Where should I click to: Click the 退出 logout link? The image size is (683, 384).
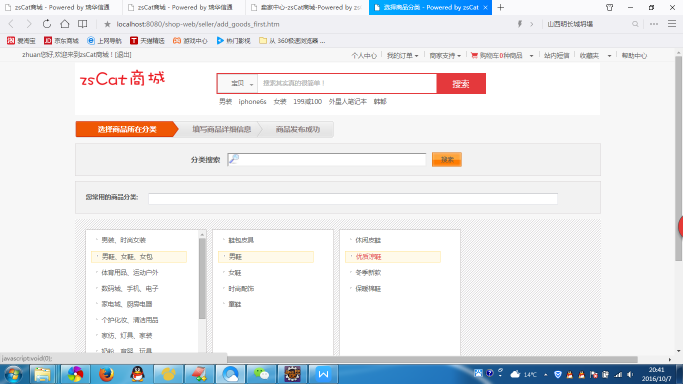point(122,54)
